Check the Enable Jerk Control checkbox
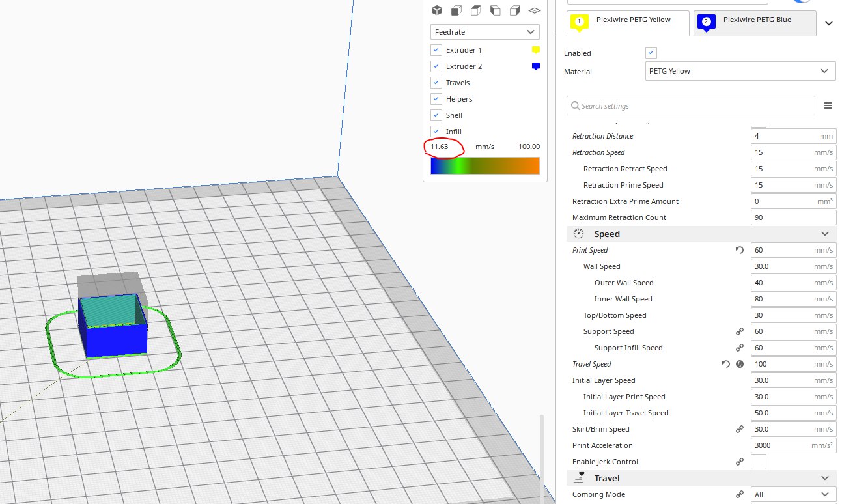The height and width of the screenshot is (504, 842). click(759, 462)
